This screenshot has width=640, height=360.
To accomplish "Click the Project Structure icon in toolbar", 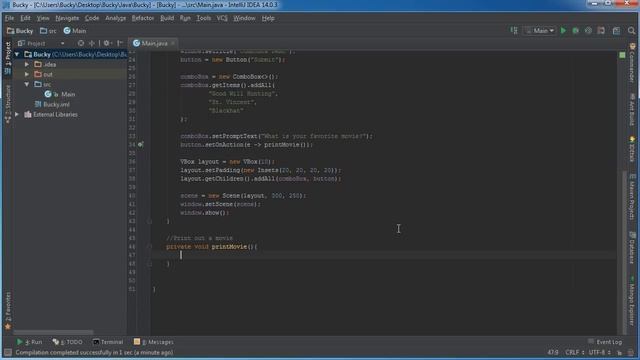I will pyautogui.click(x=616, y=31).
